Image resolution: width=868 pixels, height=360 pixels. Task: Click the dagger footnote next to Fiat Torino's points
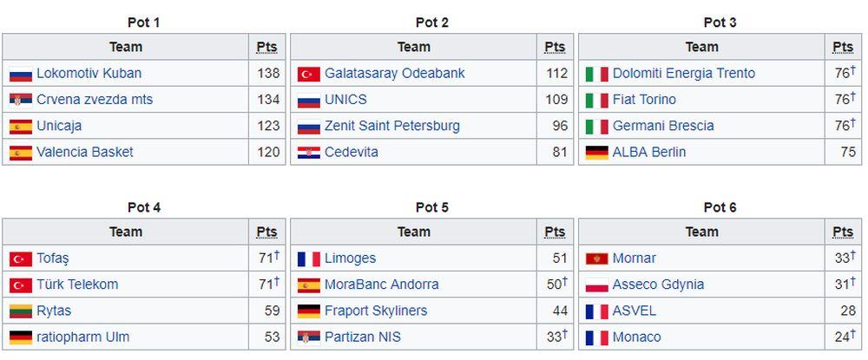(x=853, y=96)
